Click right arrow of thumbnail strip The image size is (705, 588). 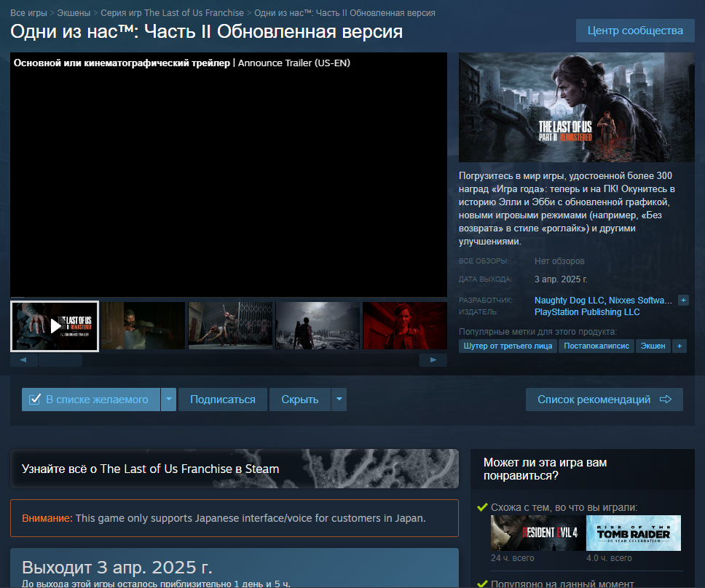click(x=433, y=359)
